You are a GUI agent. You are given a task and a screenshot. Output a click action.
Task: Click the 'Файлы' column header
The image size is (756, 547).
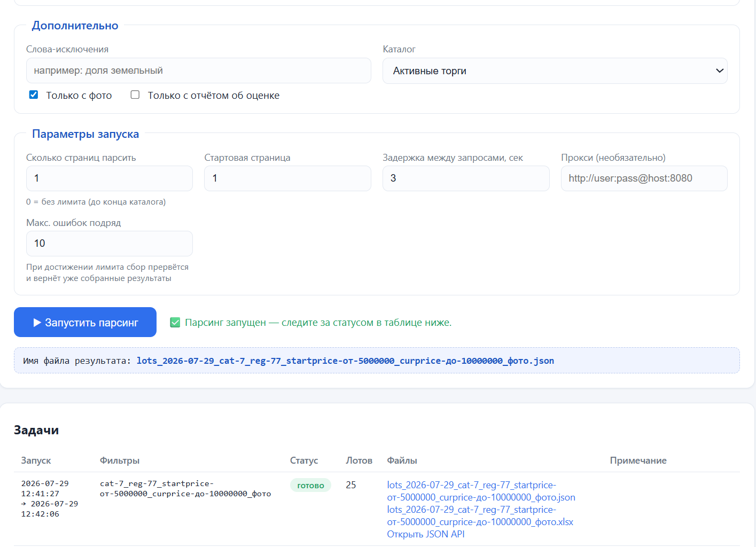(x=402, y=460)
